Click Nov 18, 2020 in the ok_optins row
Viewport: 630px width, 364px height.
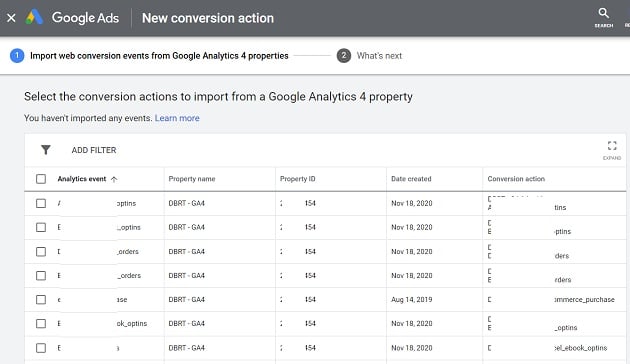[x=411, y=324]
